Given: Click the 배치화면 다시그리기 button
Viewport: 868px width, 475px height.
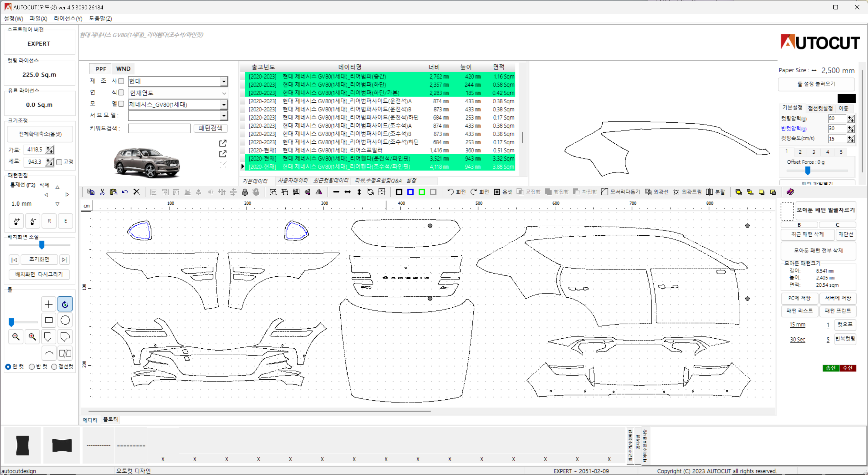Looking at the screenshot, I should click(x=39, y=275).
